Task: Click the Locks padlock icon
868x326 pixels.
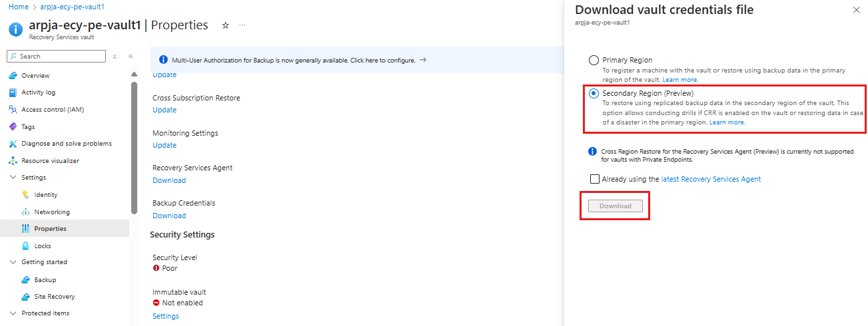Action: click(x=26, y=246)
